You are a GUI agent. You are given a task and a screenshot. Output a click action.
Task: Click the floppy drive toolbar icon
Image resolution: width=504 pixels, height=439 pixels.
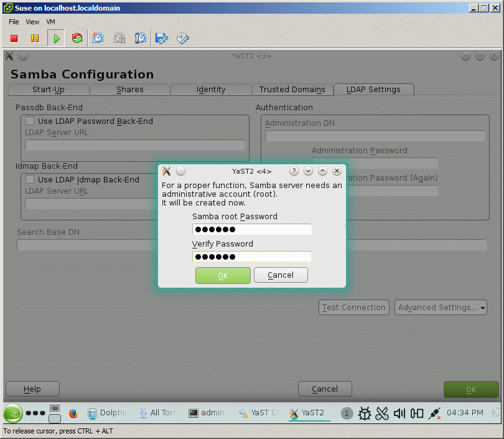pos(161,38)
